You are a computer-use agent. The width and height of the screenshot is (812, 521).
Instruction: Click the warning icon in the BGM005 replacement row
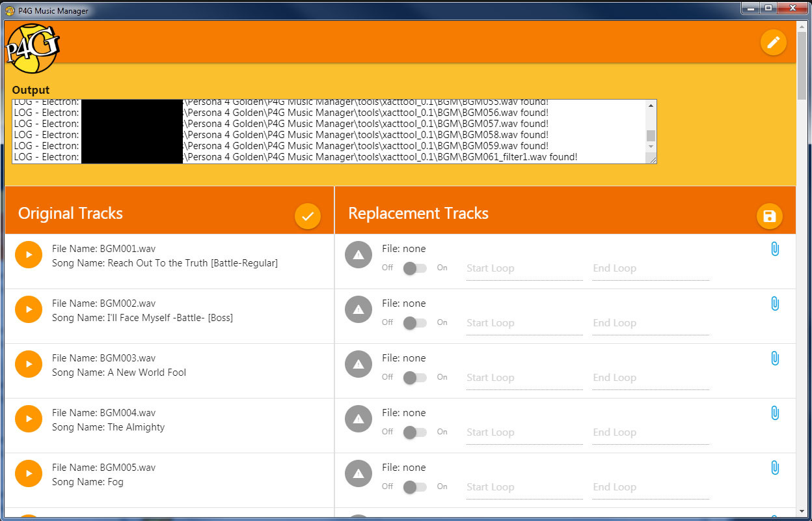359,473
